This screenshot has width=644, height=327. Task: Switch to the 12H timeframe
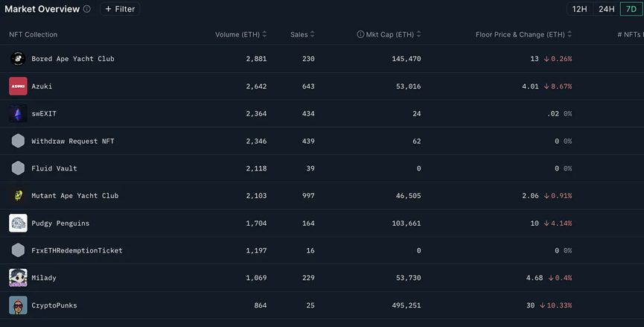pyautogui.click(x=579, y=9)
